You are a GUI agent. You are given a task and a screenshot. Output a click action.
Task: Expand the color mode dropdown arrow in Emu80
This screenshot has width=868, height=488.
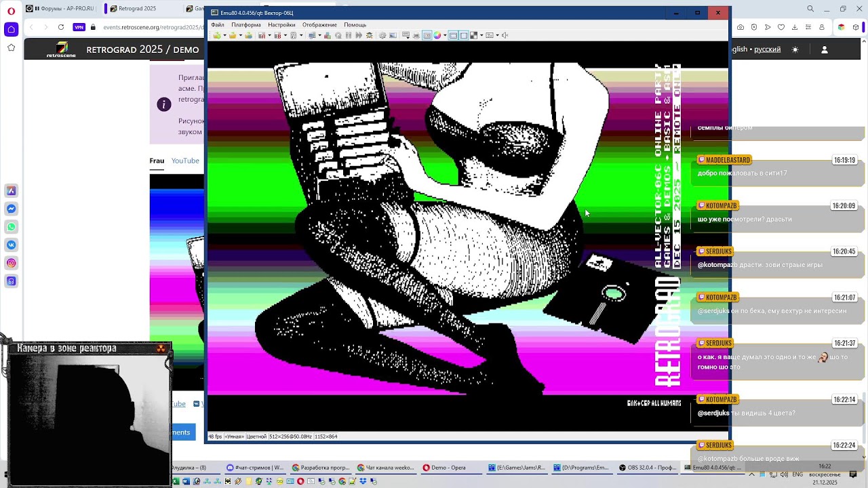click(444, 35)
